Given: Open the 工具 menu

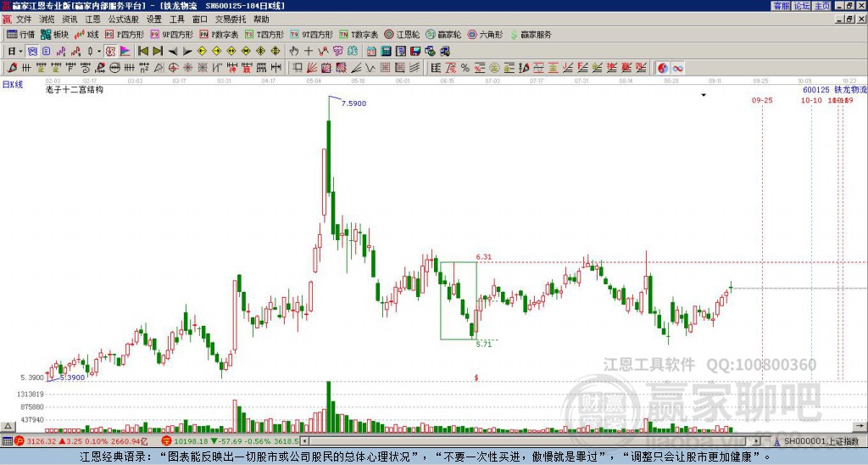Looking at the screenshot, I should click(x=176, y=20).
